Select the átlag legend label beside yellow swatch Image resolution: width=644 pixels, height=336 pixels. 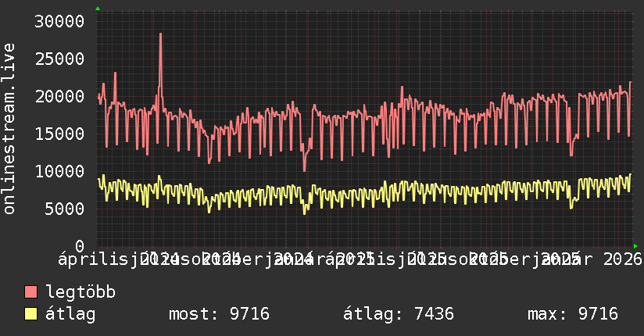(70, 315)
